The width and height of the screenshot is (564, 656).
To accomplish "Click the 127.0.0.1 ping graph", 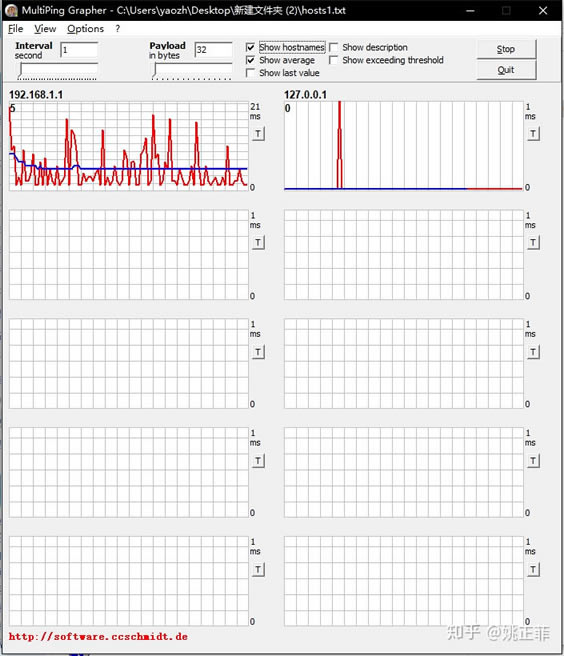I will click(x=404, y=146).
